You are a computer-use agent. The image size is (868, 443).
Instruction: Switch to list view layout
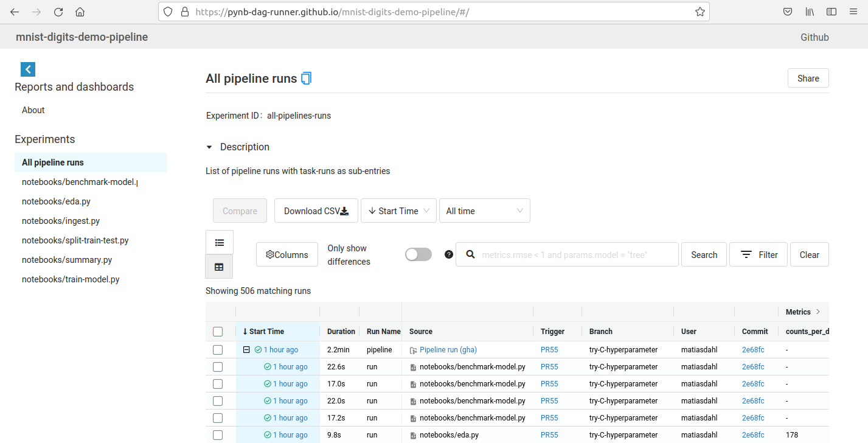pos(219,242)
